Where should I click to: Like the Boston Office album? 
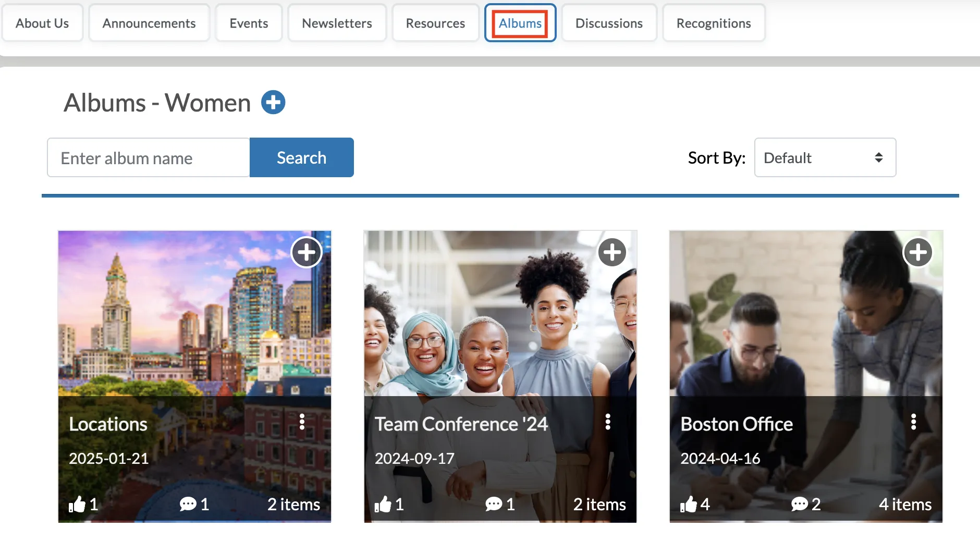689,504
